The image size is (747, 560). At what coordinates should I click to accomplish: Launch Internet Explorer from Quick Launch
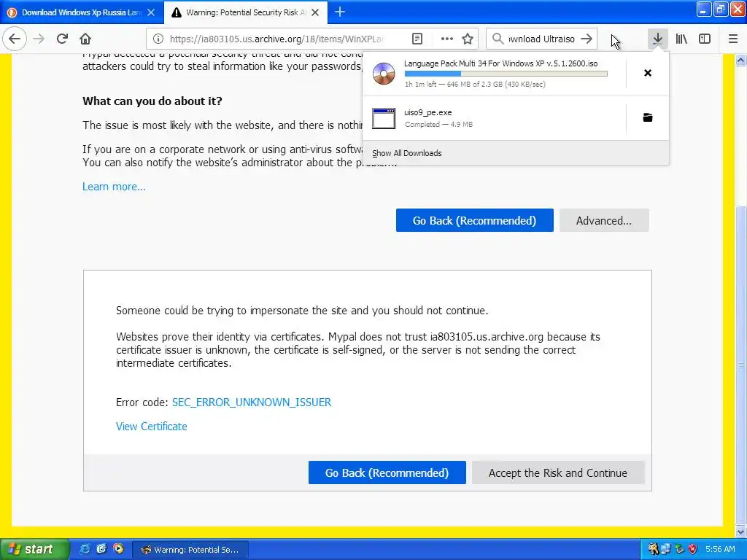(x=85, y=549)
